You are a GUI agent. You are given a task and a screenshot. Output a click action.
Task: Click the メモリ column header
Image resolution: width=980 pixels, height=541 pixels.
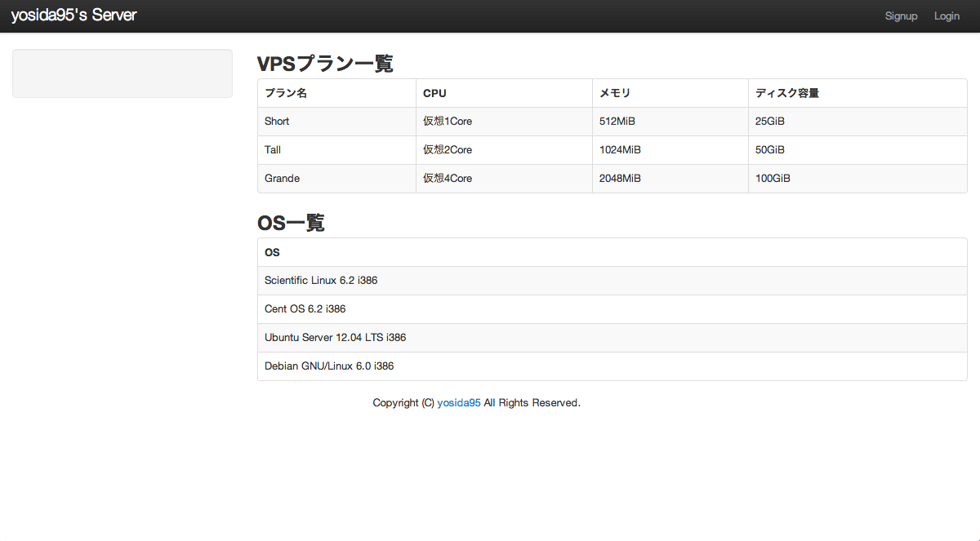click(615, 93)
